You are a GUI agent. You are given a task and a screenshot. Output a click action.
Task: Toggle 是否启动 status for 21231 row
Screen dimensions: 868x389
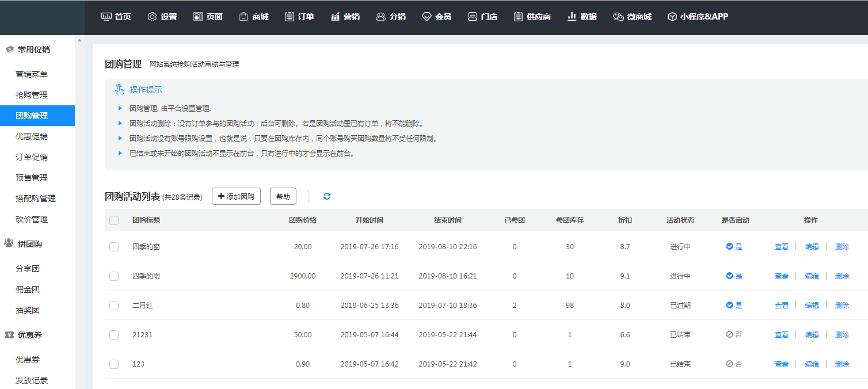coord(734,335)
